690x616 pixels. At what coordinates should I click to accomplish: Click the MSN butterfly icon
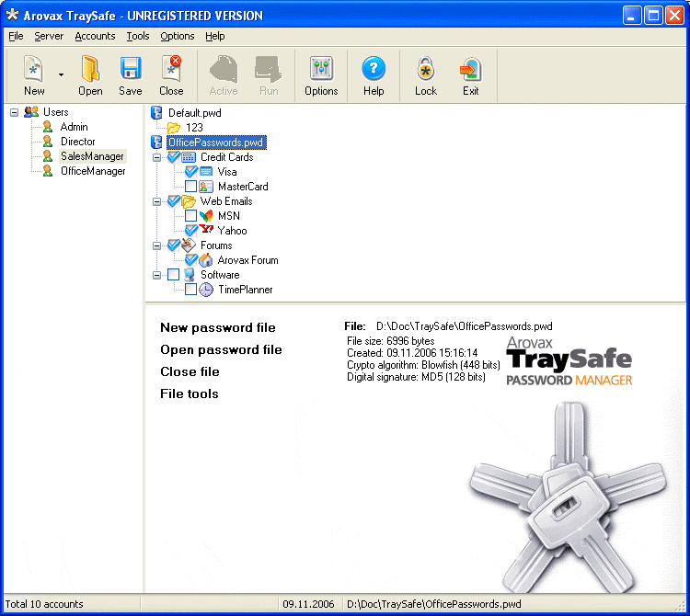[x=206, y=216]
